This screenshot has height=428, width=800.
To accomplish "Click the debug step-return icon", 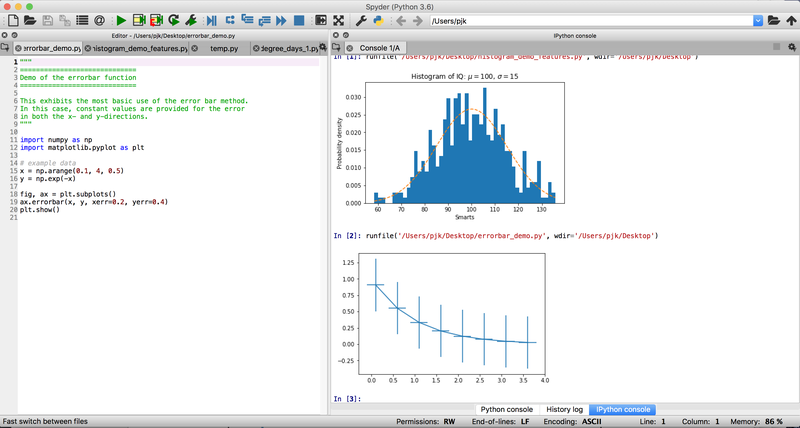I will pos(264,20).
